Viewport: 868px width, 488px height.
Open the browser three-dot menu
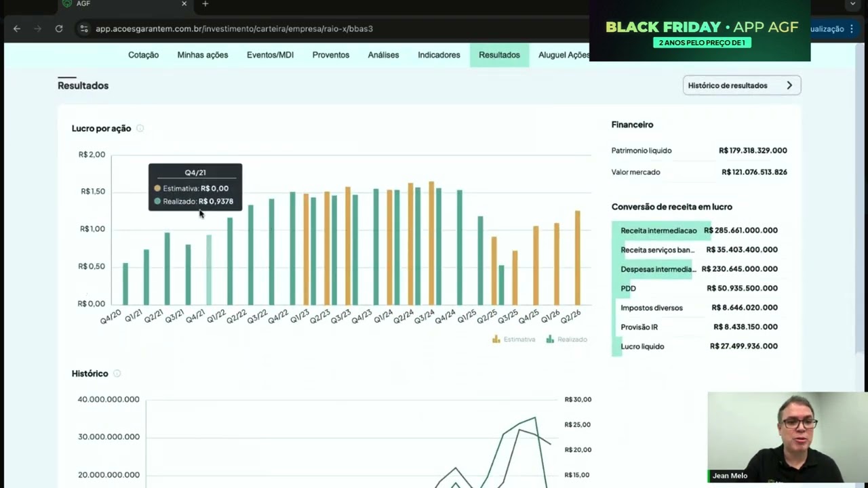852,28
